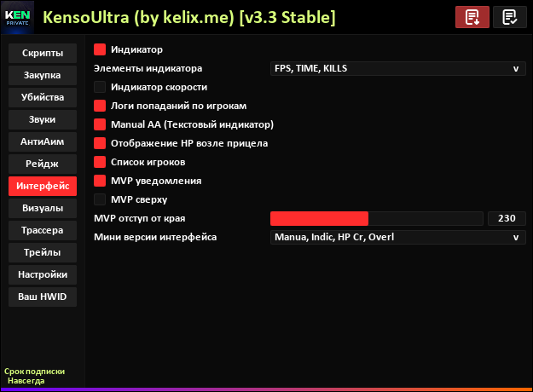
Task: Click the KEN Private logo
Action: pos(19,17)
